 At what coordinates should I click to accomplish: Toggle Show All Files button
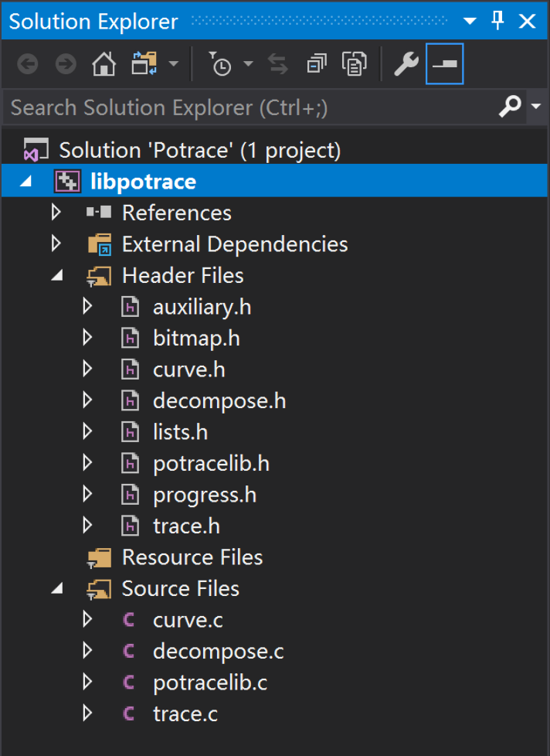click(x=355, y=64)
